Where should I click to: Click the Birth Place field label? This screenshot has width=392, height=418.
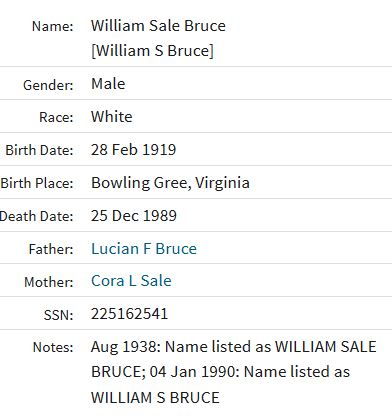click(x=37, y=183)
